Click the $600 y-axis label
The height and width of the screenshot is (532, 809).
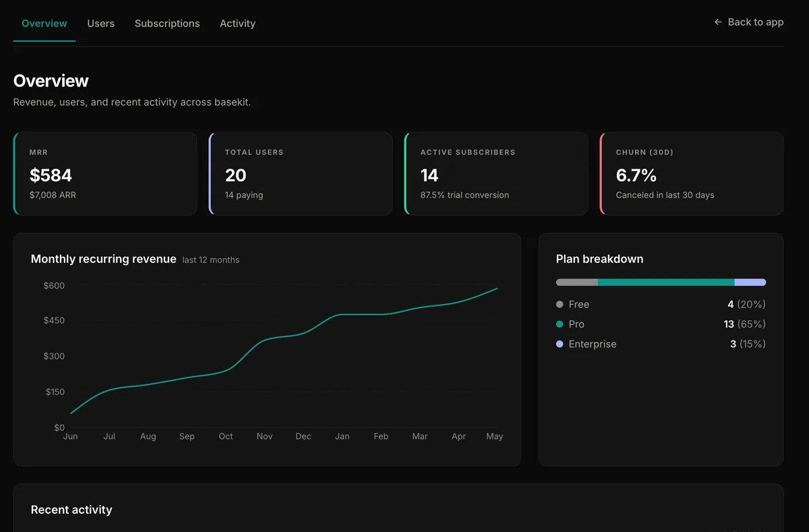pos(54,286)
